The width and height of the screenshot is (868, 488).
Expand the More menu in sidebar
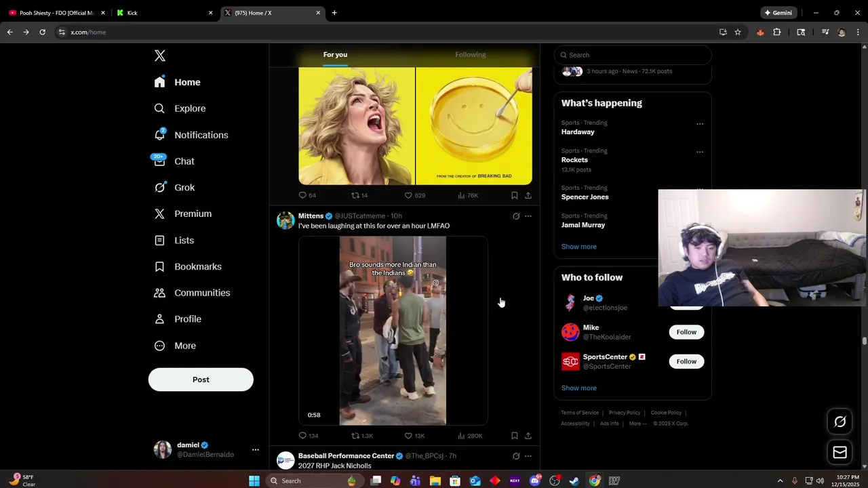coord(175,346)
